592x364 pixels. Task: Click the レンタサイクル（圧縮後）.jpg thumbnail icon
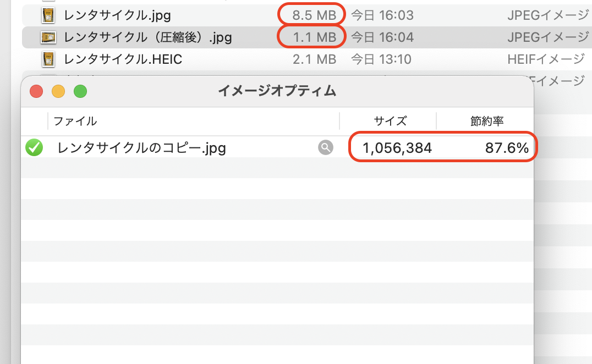[x=48, y=37]
